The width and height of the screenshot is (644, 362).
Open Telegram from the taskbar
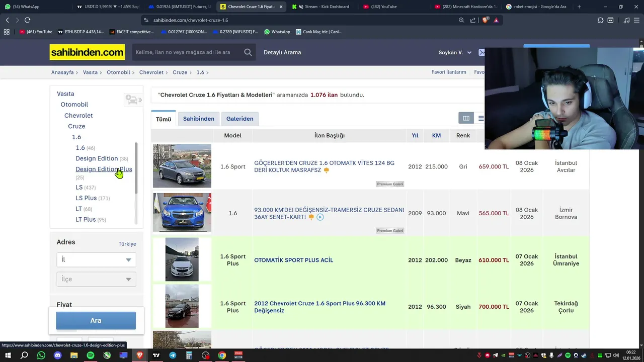173,355
